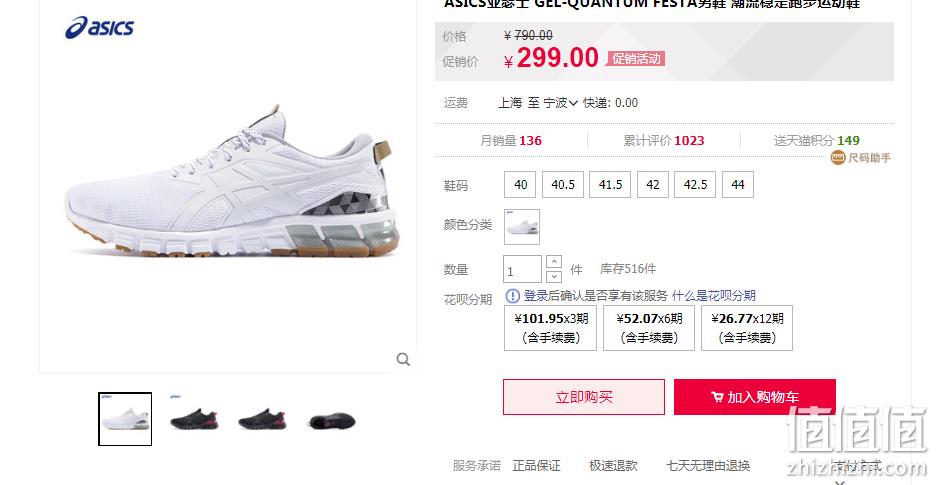Select shoe size 42.5
936x485 pixels.
pos(695,185)
